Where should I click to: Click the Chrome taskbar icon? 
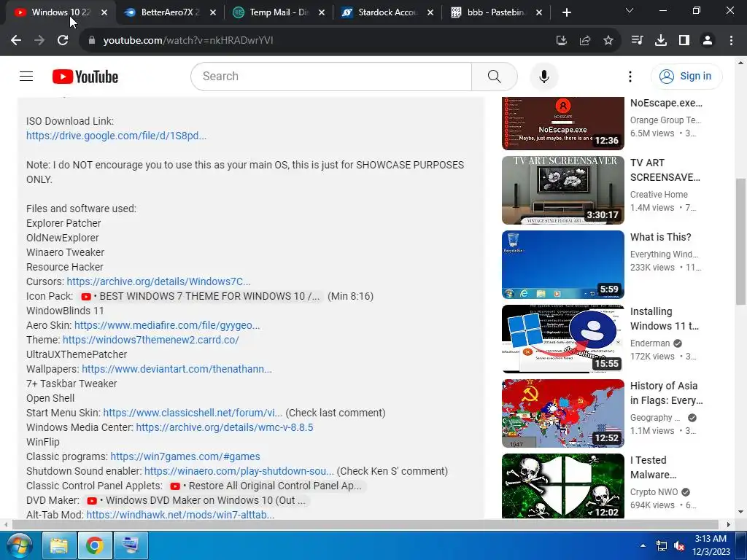(95, 545)
